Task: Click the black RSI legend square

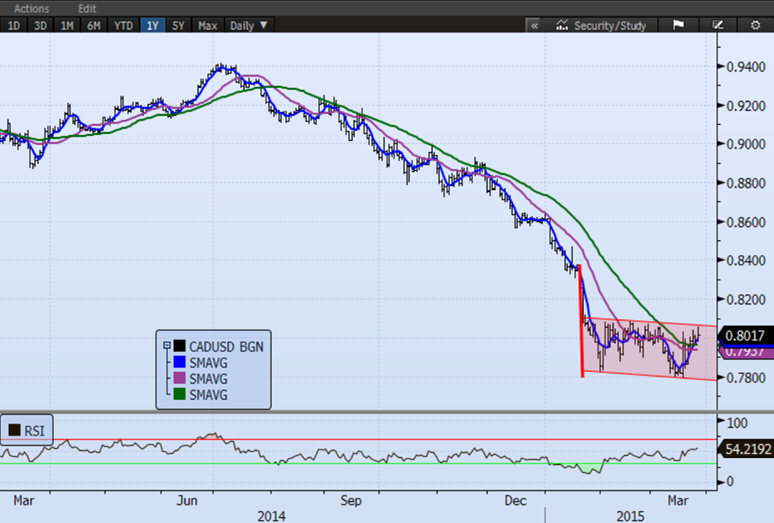Action: click(14, 431)
